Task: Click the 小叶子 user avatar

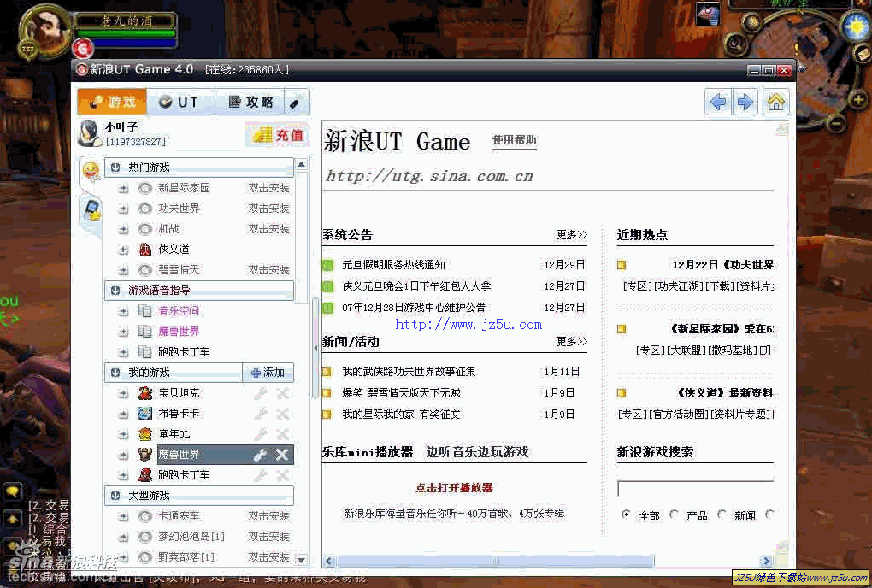Action: click(x=88, y=134)
